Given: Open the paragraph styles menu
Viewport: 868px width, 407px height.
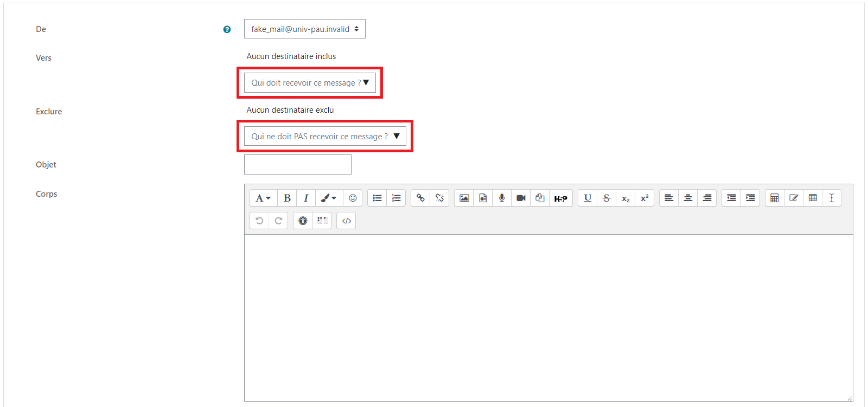Looking at the screenshot, I should pos(263,198).
